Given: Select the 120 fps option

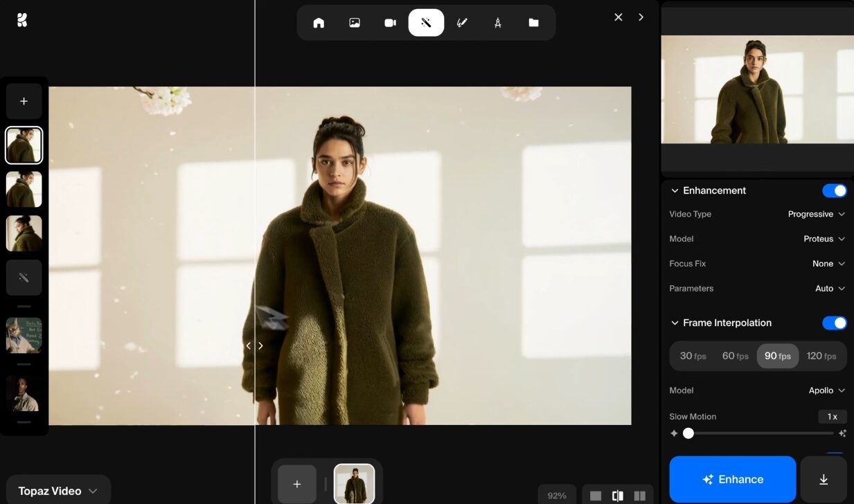Looking at the screenshot, I should (x=821, y=356).
